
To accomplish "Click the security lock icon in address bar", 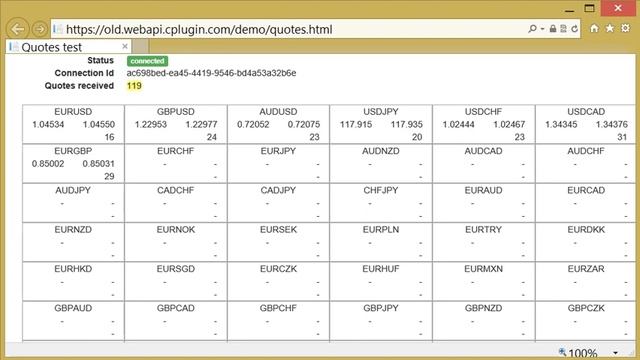I will 553,29.
